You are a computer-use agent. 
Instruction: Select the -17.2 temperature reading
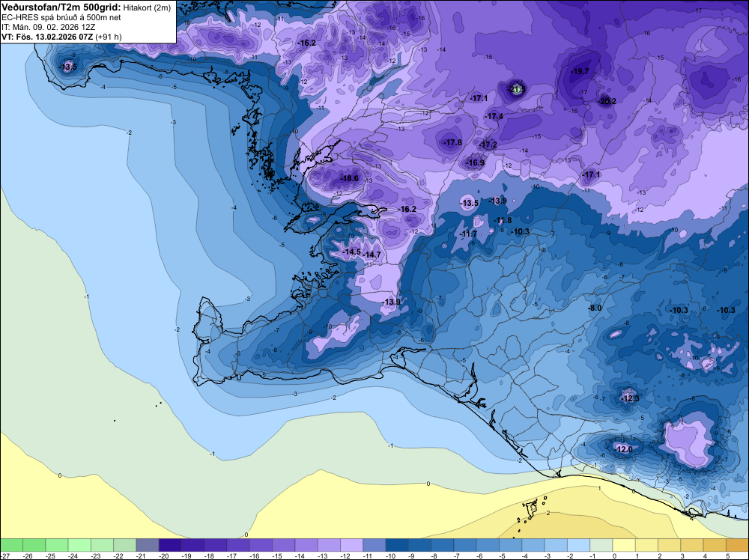[x=488, y=144]
